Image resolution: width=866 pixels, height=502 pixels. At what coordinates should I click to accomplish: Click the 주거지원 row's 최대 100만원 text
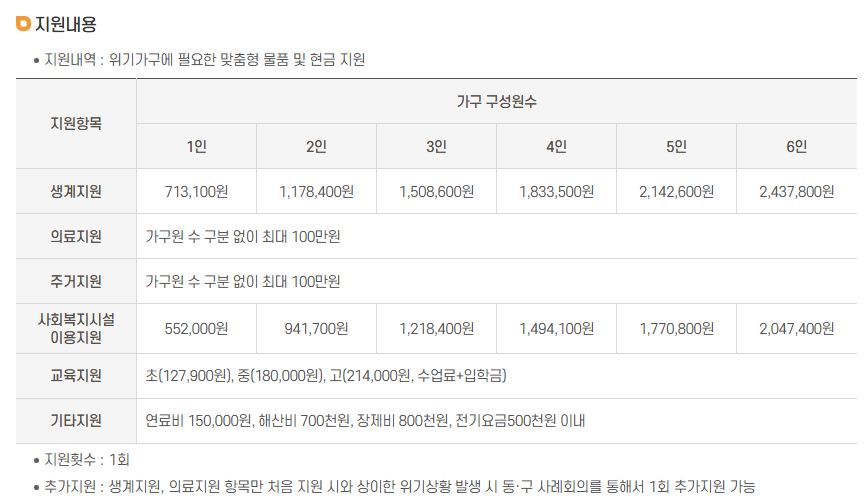coord(243,282)
